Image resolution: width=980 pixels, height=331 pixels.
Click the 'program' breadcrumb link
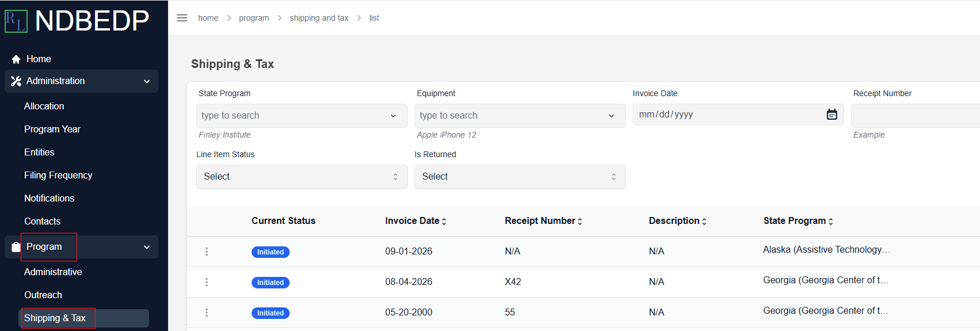[254, 18]
